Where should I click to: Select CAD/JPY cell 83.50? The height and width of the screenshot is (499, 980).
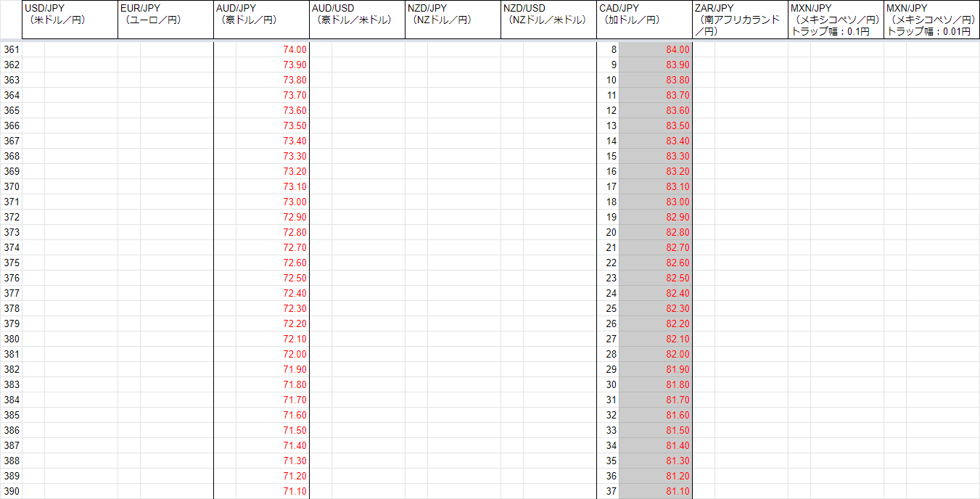656,125
